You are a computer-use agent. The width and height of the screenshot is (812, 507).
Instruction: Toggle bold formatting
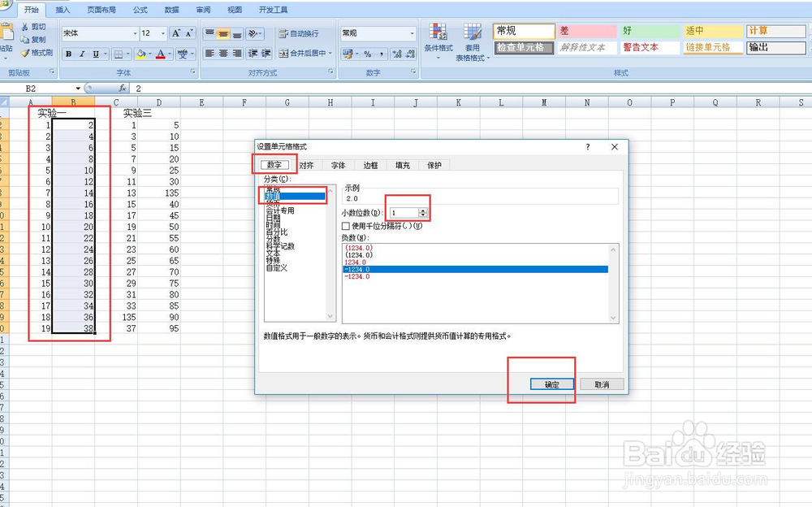click(x=68, y=54)
